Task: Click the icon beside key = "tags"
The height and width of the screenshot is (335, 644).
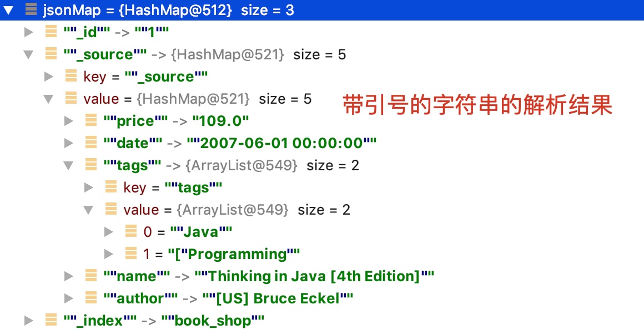Action: pyautogui.click(x=111, y=186)
